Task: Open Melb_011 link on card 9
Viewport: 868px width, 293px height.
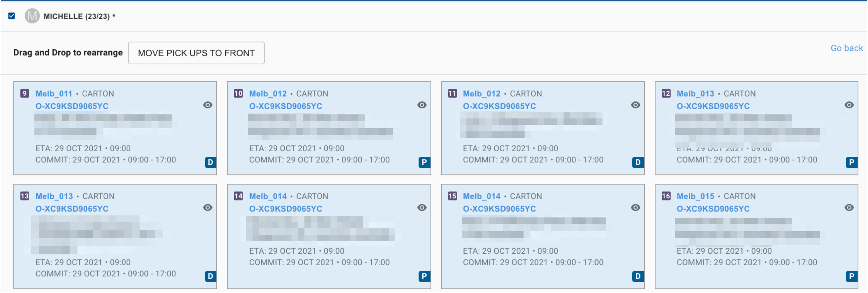Action: [x=54, y=94]
